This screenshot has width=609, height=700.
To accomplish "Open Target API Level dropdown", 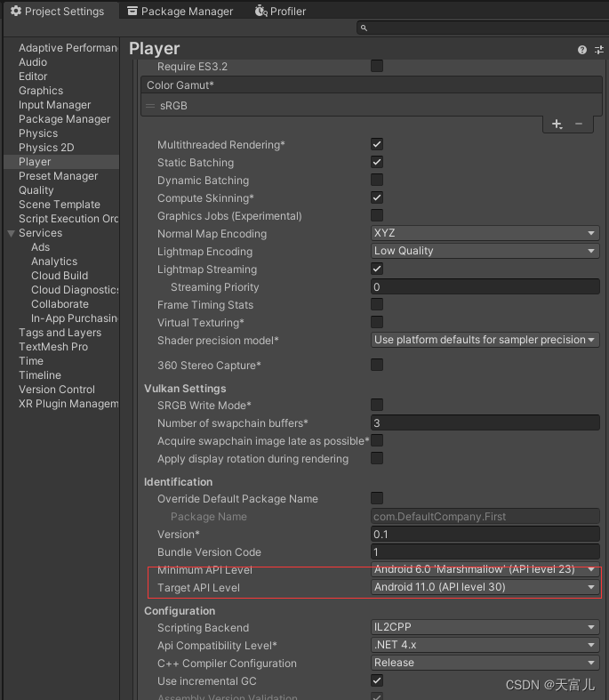I will point(485,587).
